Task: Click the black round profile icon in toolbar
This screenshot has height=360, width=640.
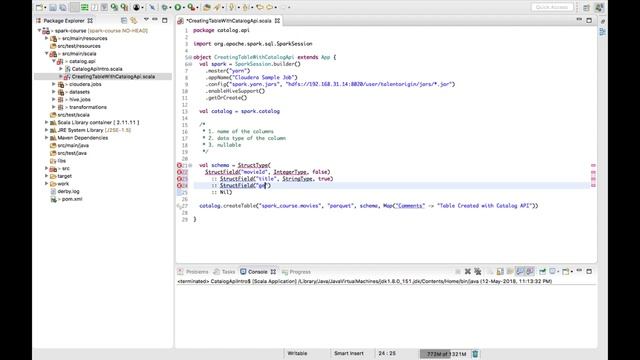Action: [x=136, y=7]
